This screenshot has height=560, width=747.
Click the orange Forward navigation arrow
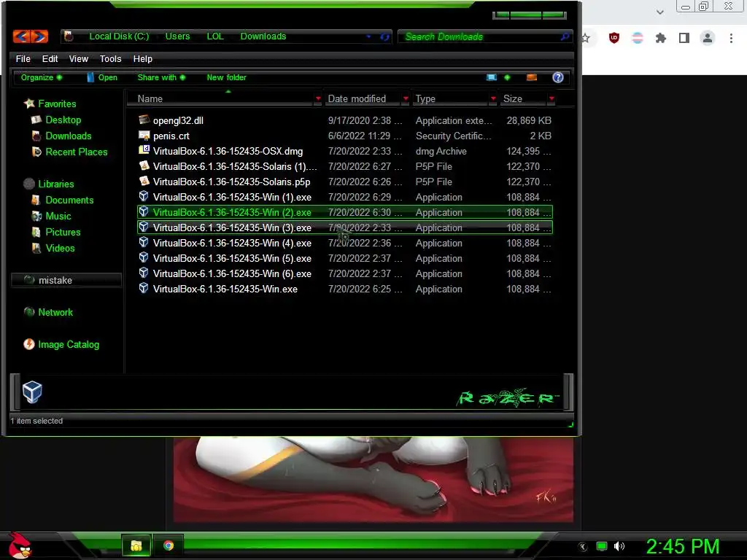click(39, 36)
